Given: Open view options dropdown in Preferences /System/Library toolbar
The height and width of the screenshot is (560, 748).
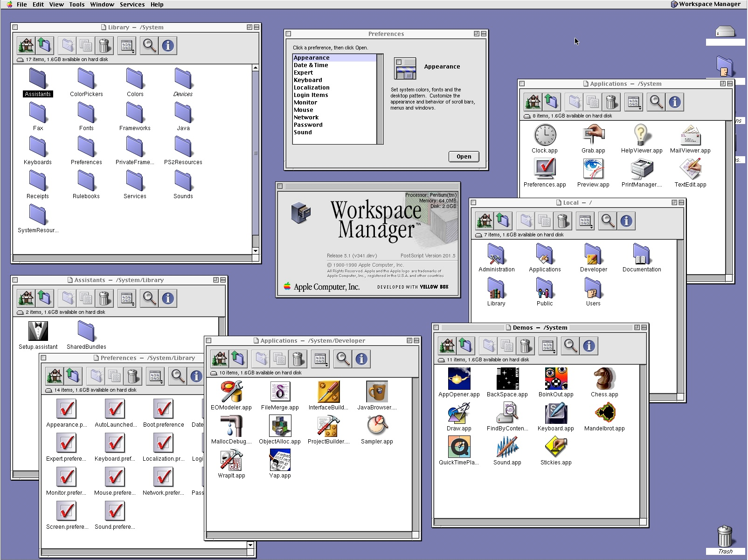Looking at the screenshot, I should pos(155,376).
